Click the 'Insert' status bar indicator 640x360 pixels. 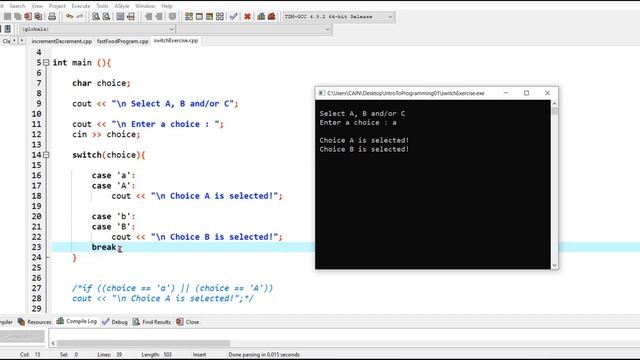click(x=200, y=354)
